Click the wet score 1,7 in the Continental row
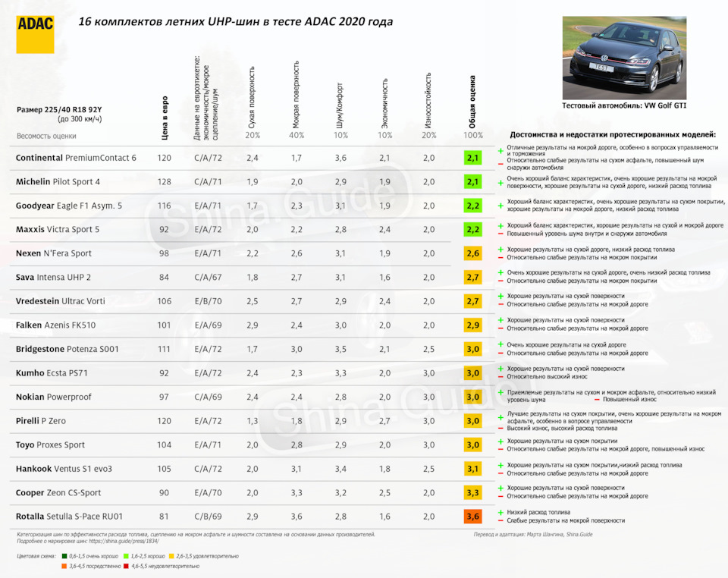728x578 pixels. 297,158
